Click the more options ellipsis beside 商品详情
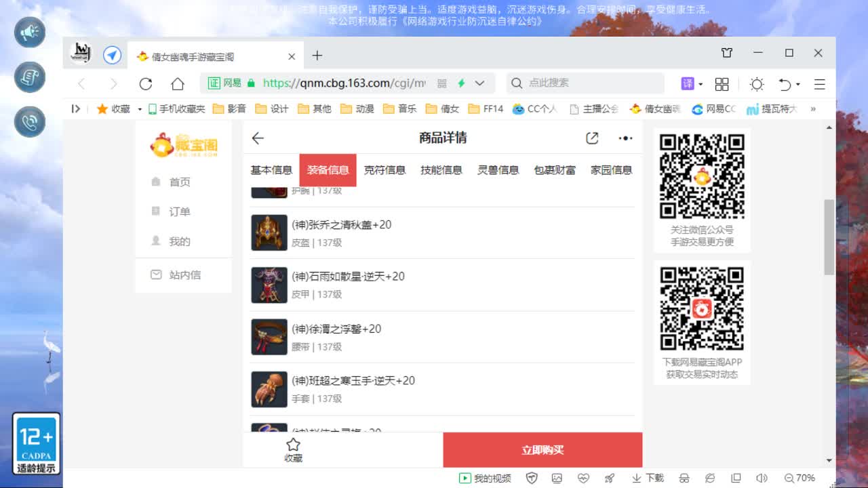The width and height of the screenshot is (868, 488). click(x=625, y=138)
